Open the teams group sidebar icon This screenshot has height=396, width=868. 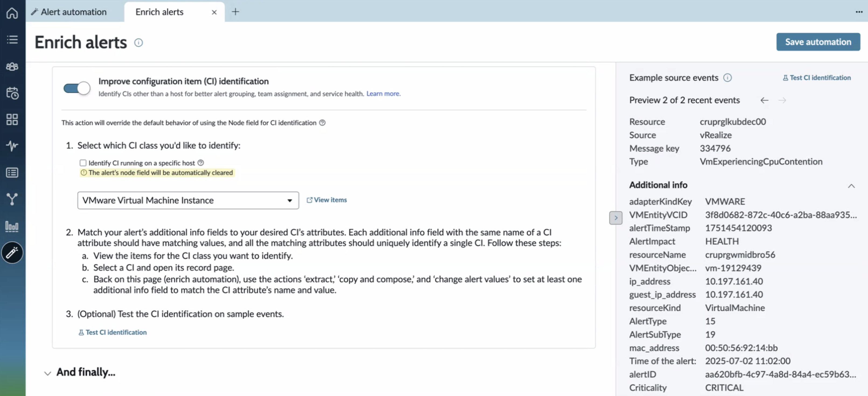click(x=12, y=66)
